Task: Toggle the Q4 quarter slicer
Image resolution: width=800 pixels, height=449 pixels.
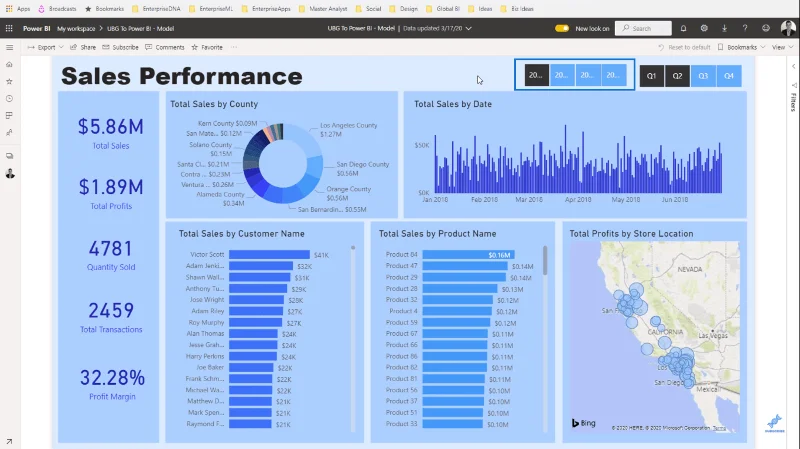Action: [x=729, y=76]
